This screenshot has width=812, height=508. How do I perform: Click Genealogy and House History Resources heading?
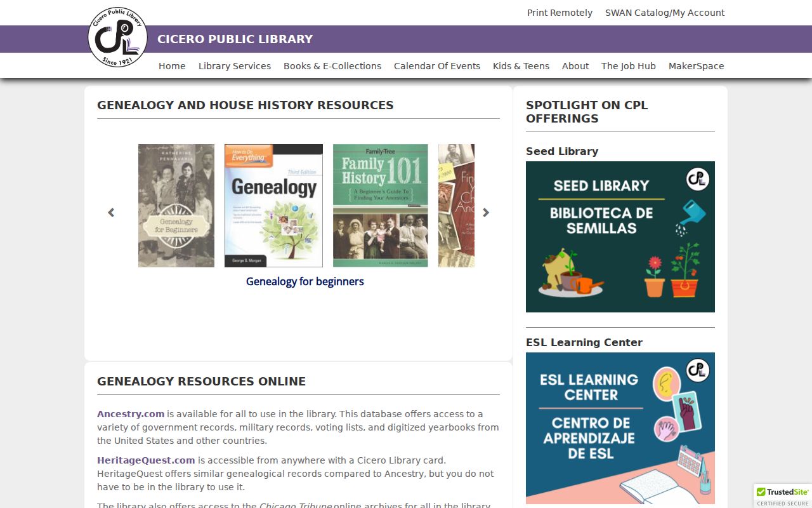pyautogui.click(x=246, y=105)
